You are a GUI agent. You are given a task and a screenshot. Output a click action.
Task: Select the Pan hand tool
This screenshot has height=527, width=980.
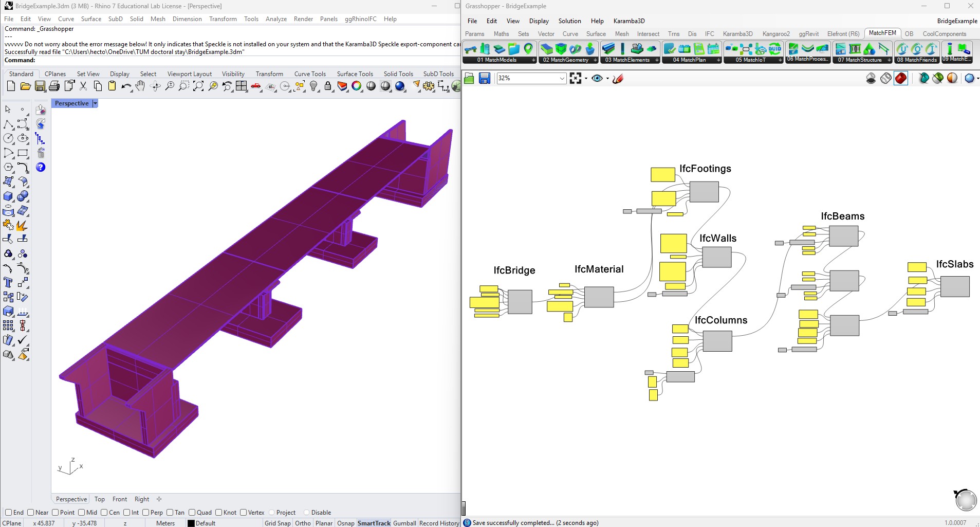(140, 86)
